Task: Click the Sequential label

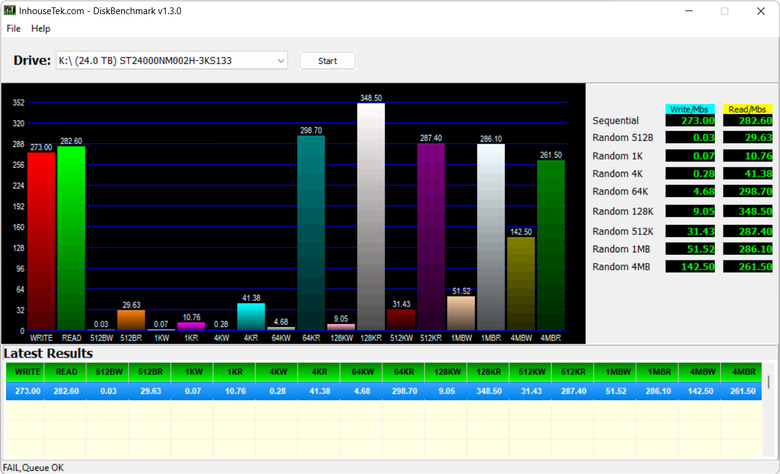Action: pos(615,120)
